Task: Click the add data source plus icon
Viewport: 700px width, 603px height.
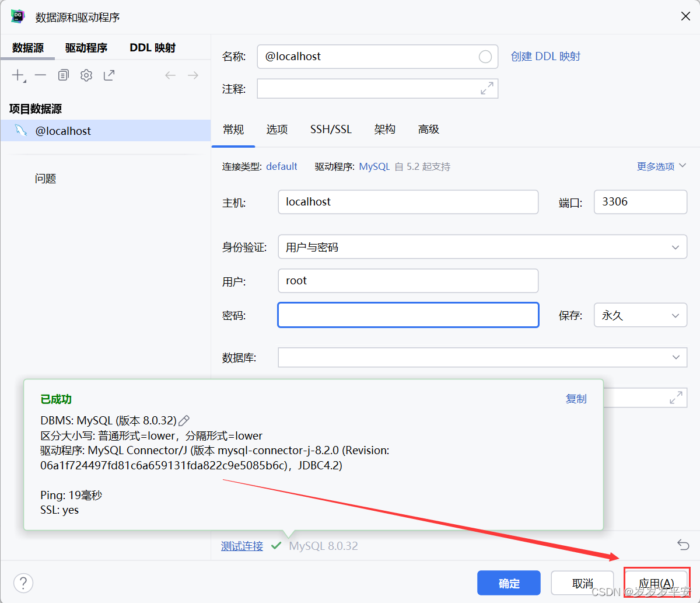Action: pyautogui.click(x=19, y=75)
